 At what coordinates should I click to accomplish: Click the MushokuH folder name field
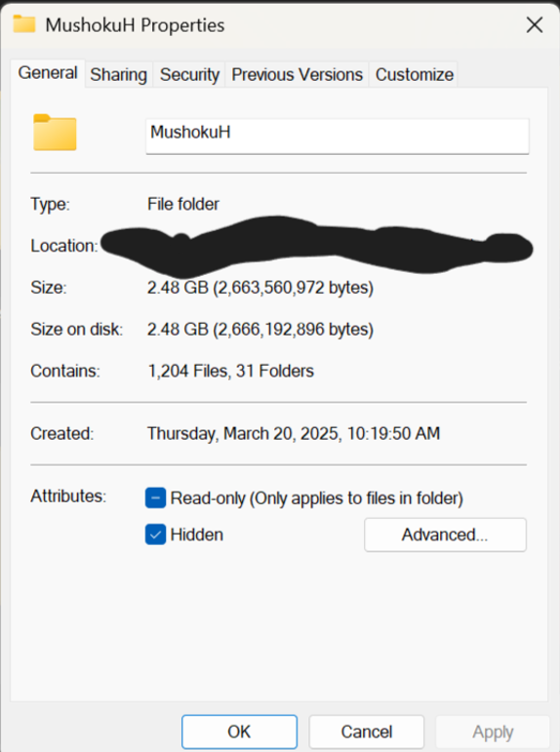click(x=338, y=137)
